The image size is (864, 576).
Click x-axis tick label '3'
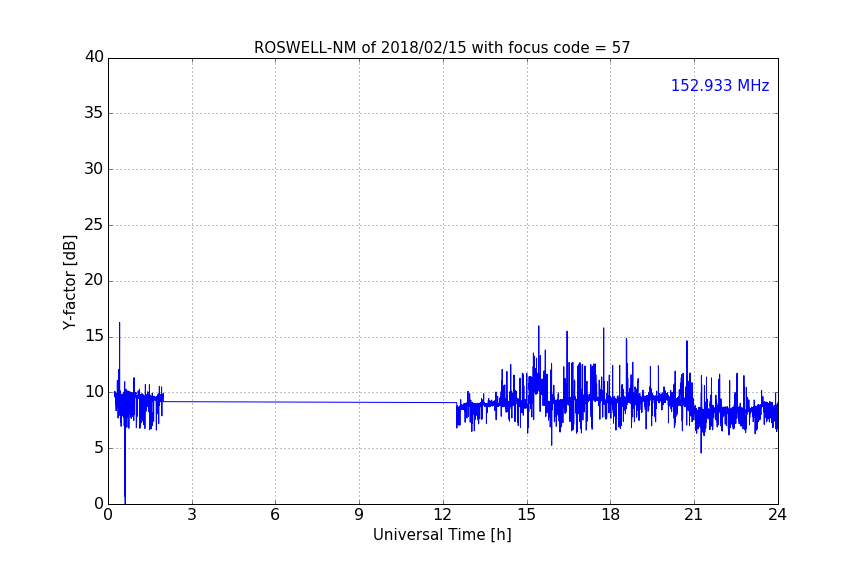pos(192,515)
